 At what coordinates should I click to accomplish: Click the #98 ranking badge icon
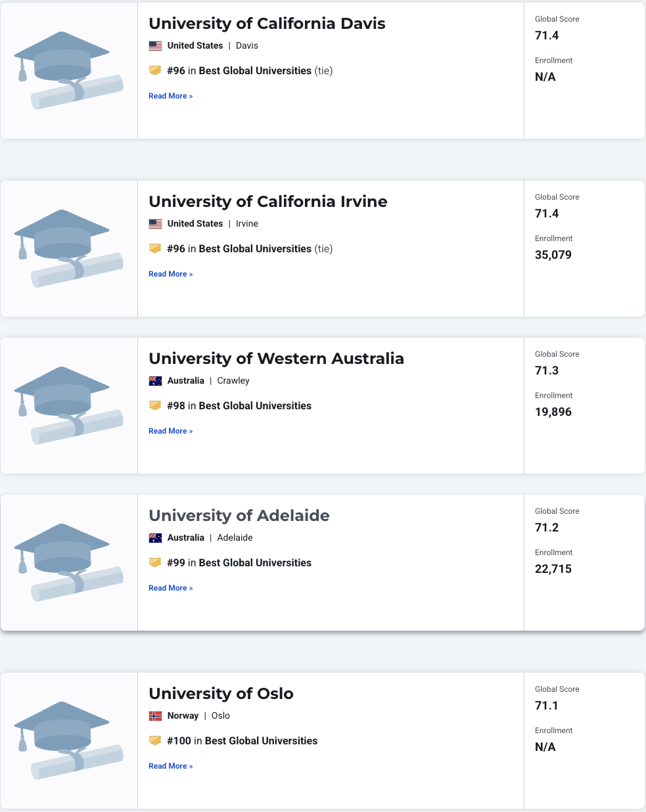pyautogui.click(x=155, y=405)
